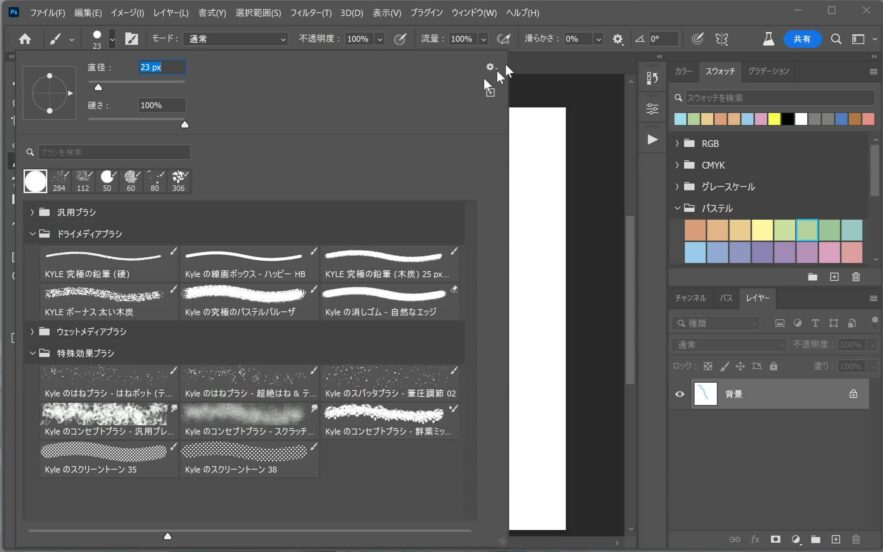Lock position move icon
The image size is (883, 552).
[x=741, y=366]
